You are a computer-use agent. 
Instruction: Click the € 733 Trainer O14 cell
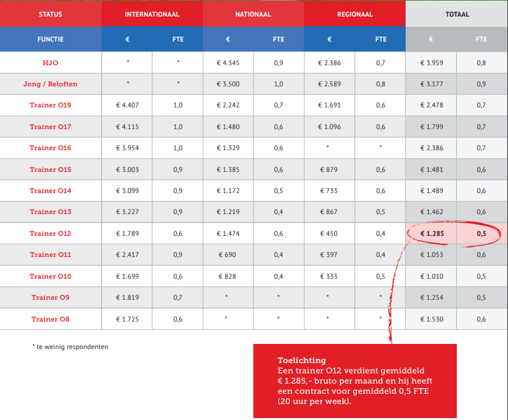click(329, 191)
